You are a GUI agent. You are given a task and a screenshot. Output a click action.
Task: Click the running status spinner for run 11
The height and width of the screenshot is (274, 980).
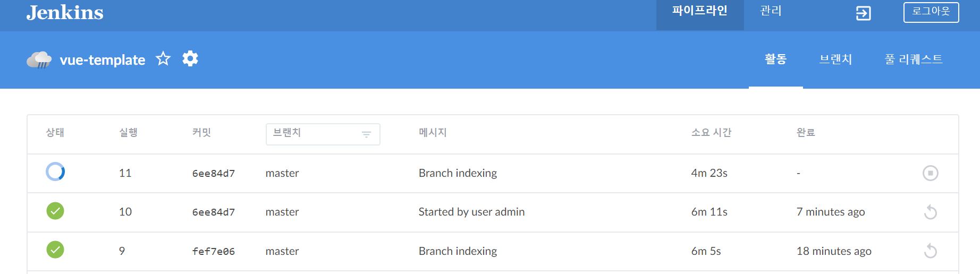tap(55, 172)
